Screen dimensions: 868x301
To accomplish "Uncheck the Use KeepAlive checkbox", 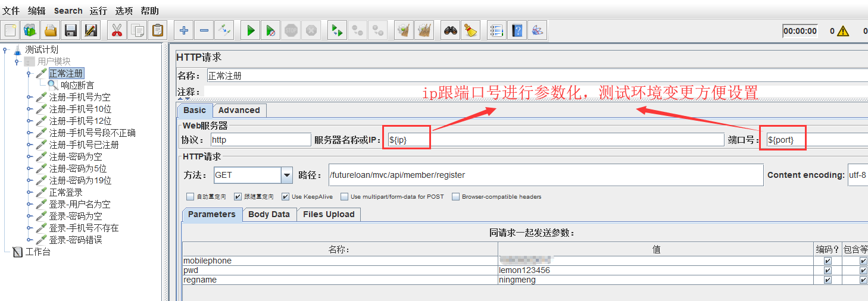I will [286, 197].
